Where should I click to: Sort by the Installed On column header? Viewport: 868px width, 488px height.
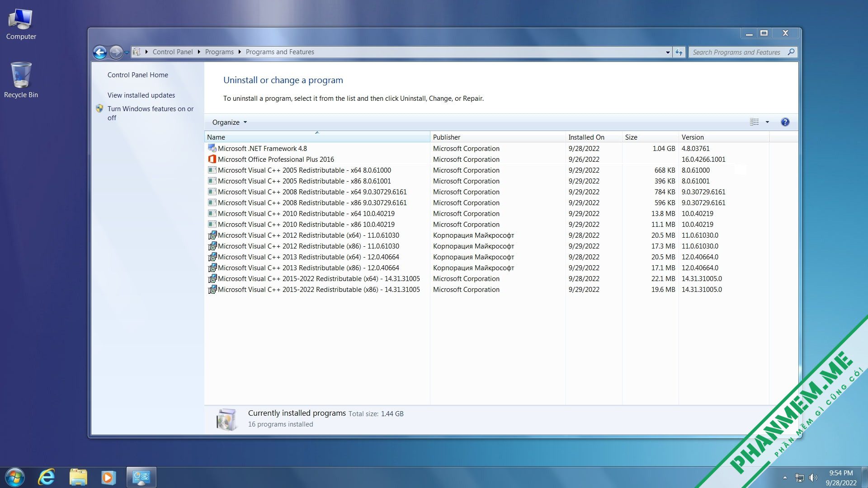594,137
